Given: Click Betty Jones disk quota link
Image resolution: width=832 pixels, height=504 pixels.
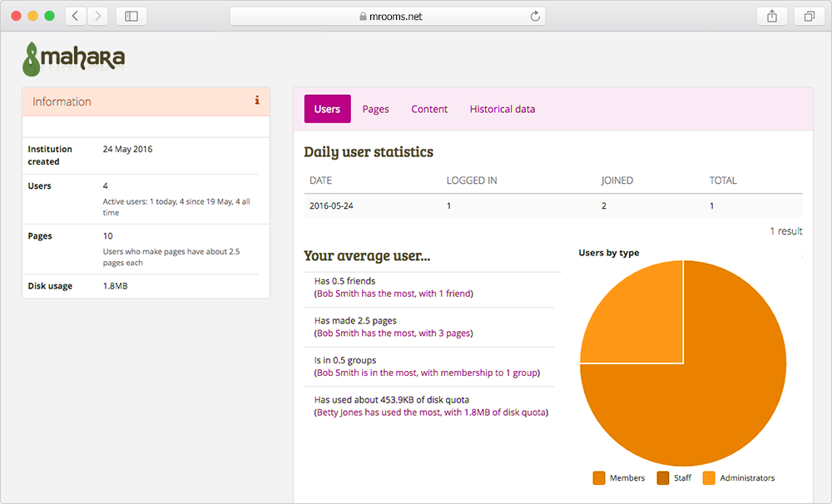Looking at the screenshot, I should (x=431, y=413).
